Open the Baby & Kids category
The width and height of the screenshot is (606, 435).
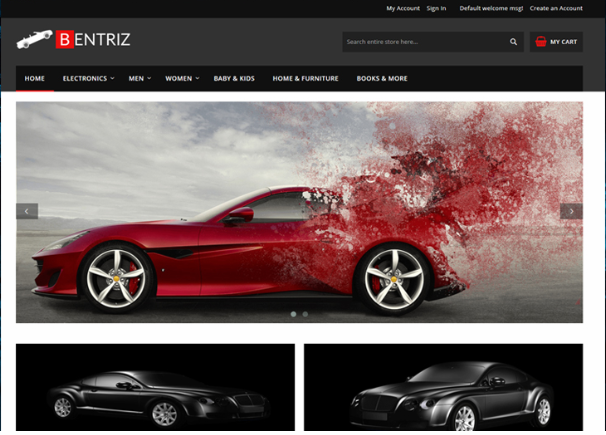click(234, 78)
